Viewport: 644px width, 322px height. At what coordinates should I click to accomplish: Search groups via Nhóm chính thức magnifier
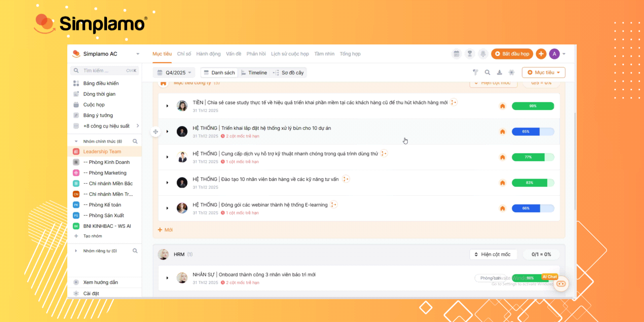coord(135,141)
